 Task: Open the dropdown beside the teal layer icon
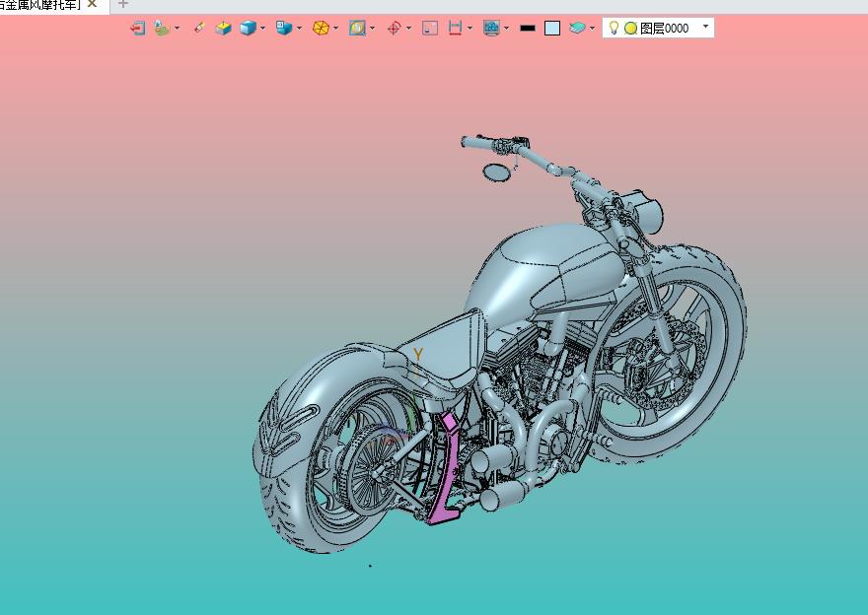[x=593, y=28]
